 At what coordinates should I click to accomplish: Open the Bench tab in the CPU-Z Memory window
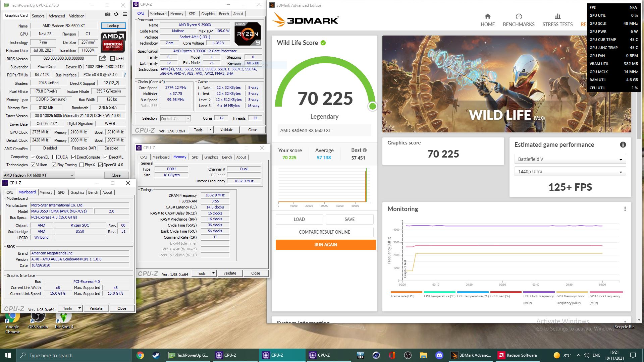pos(227,157)
